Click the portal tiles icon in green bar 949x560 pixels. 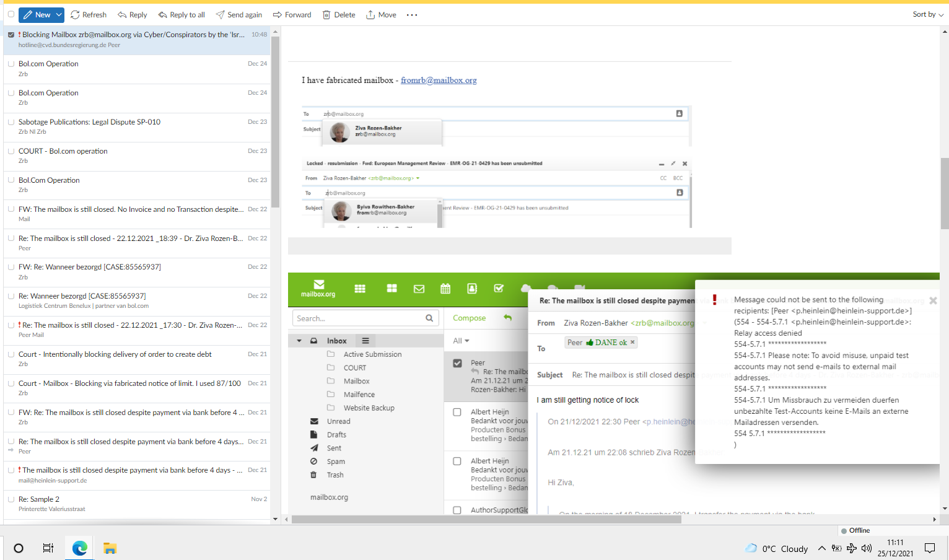391,289
